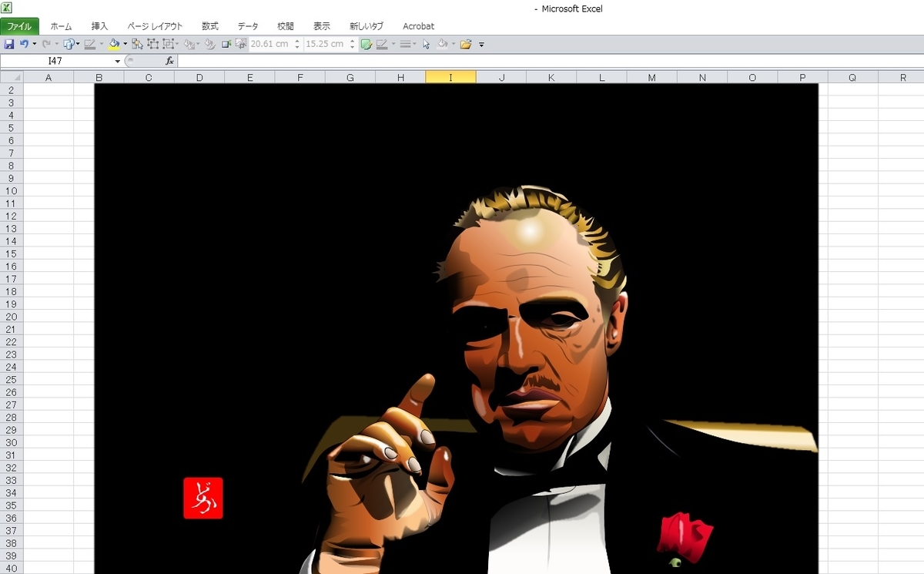The image size is (924, 574).
Task: Click the red signature stamp shape
Action: coord(203,498)
